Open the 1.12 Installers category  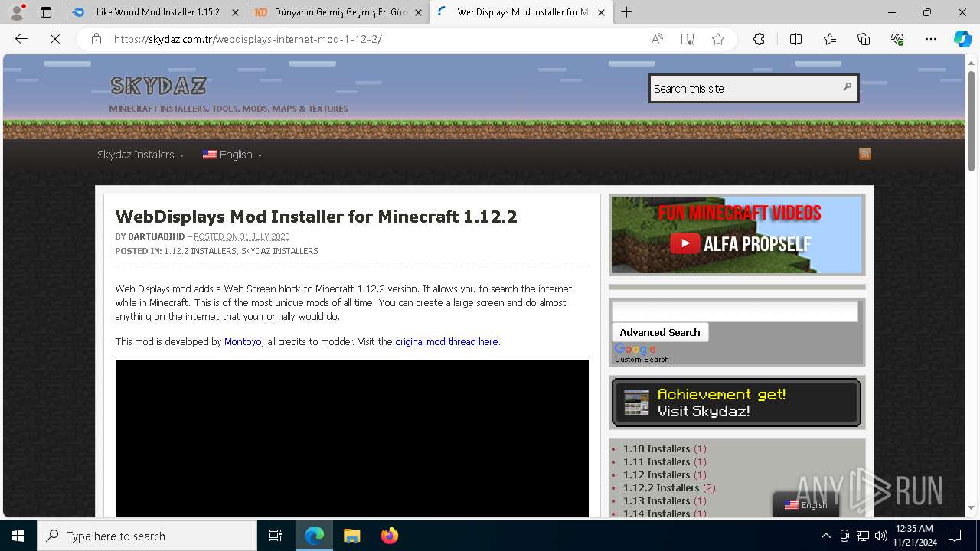[x=656, y=474]
